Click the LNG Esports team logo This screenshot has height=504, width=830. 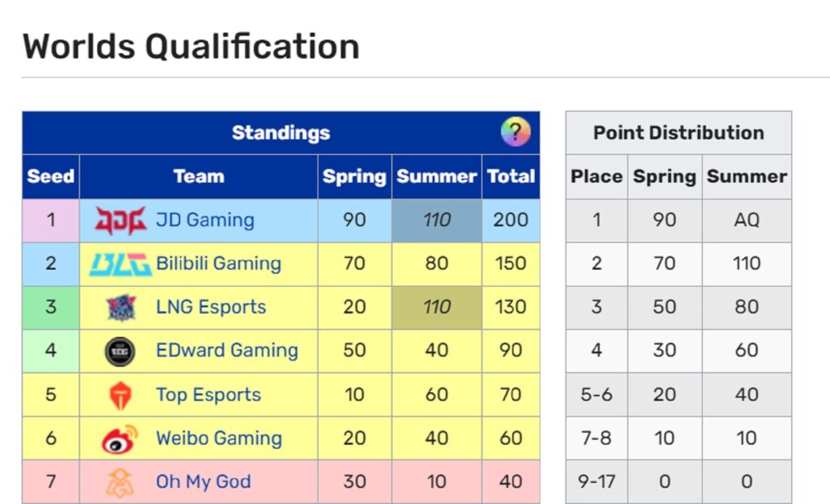(121, 308)
